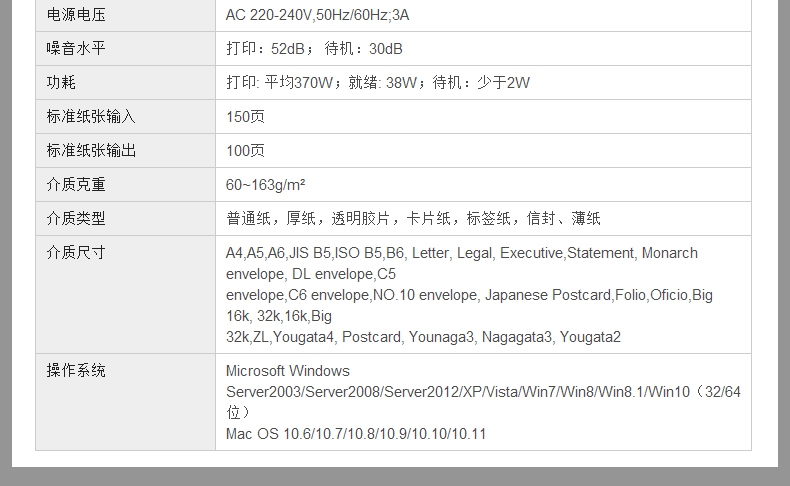Click the Yougata4, Postcard, Younaga3 line

click(x=423, y=337)
